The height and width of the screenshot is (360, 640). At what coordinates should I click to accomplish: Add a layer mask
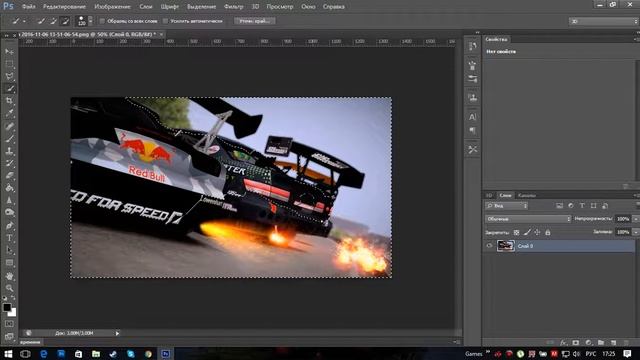pyautogui.click(x=576, y=342)
